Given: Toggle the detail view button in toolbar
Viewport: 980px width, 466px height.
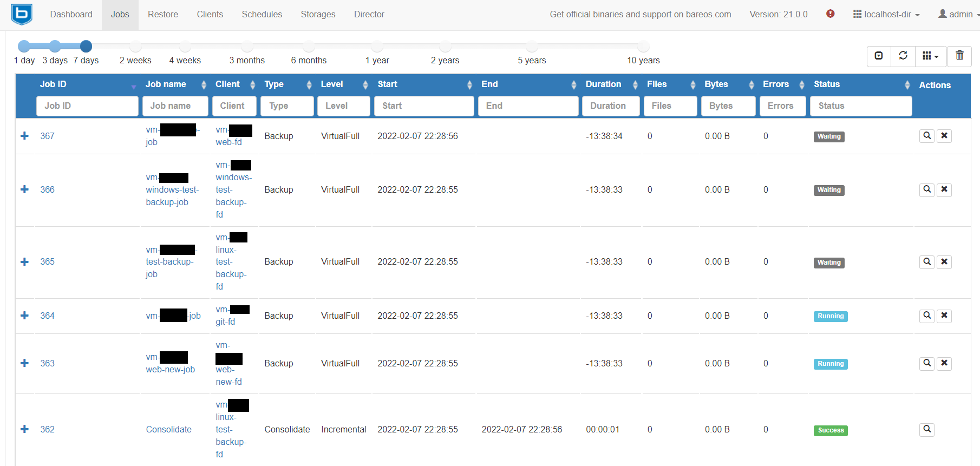Looking at the screenshot, I should [x=879, y=56].
